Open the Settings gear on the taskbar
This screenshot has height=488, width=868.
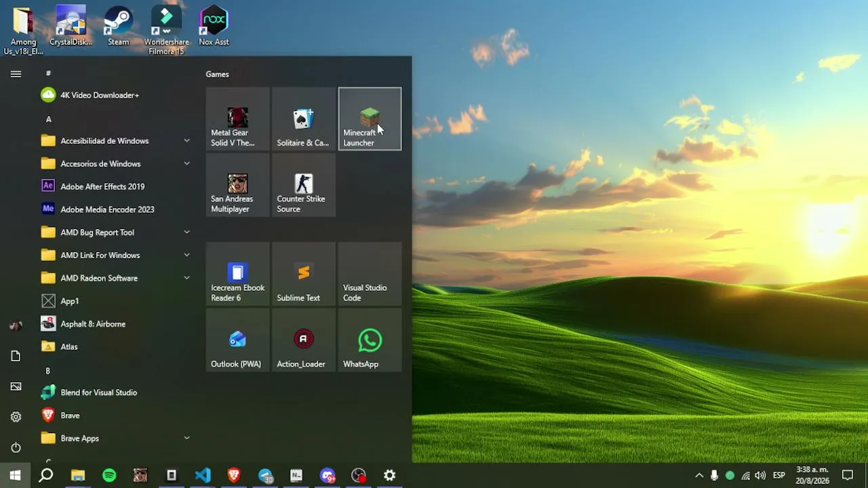390,475
